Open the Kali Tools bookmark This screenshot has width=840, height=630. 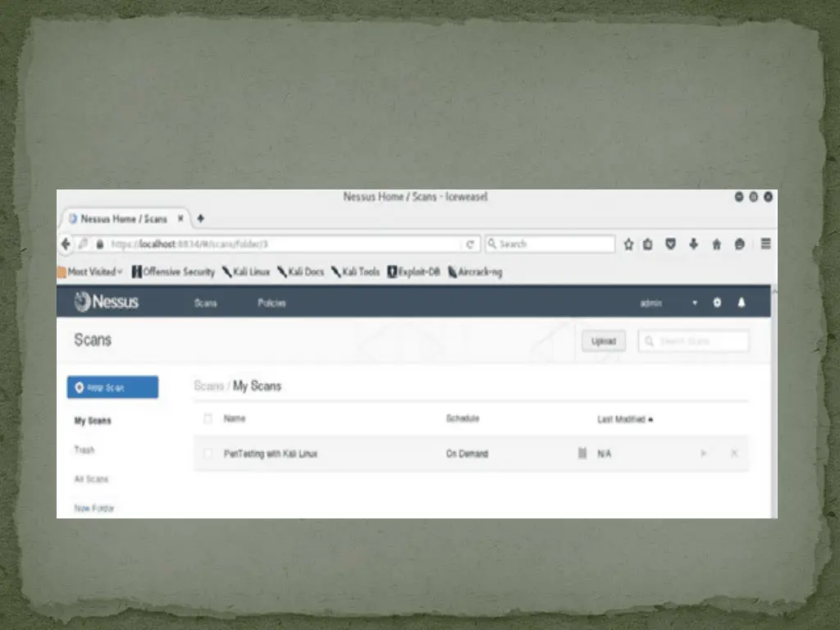tap(355, 272)
